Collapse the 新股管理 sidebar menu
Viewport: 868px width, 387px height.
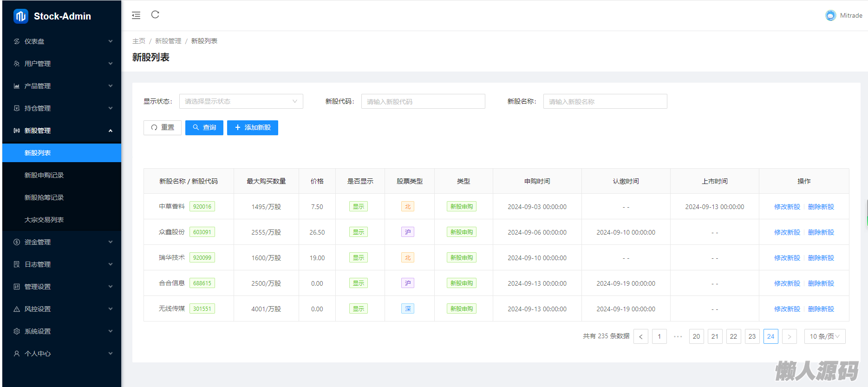click(62, 131)
